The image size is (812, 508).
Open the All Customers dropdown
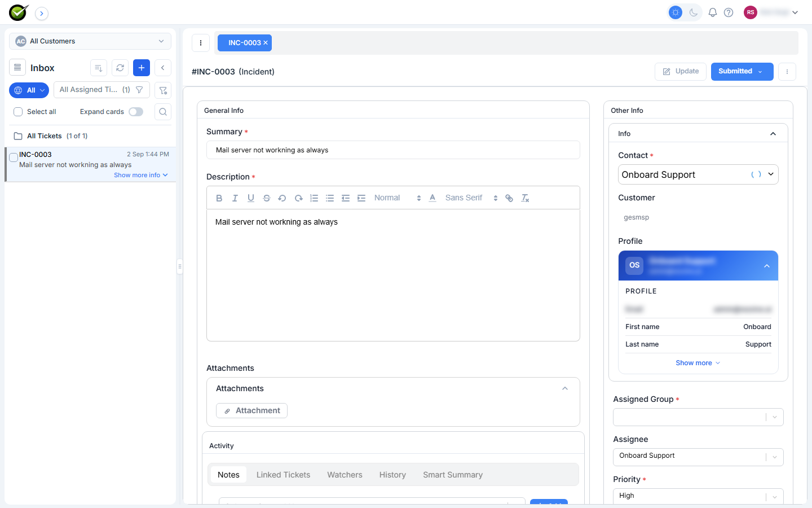90,41
